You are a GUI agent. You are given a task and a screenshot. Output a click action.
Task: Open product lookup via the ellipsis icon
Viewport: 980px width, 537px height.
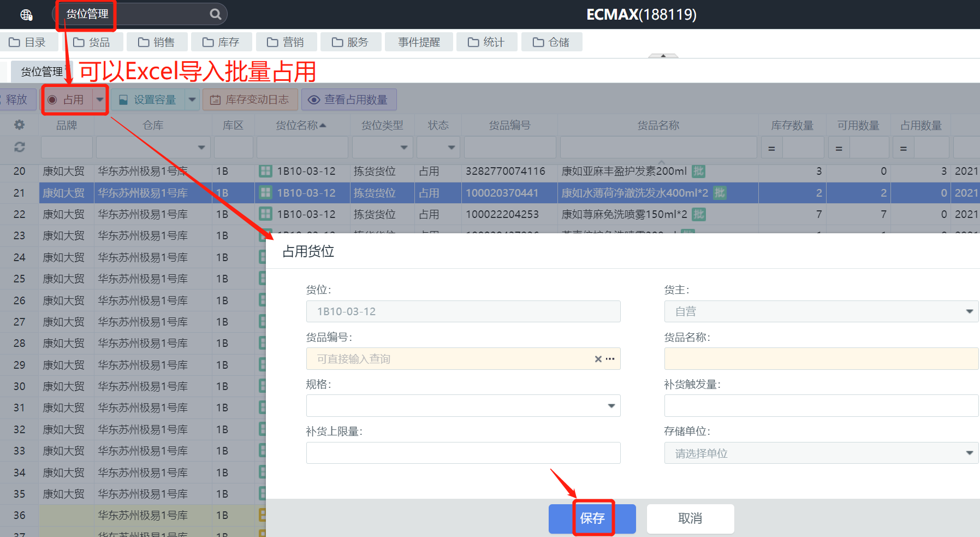610,359
